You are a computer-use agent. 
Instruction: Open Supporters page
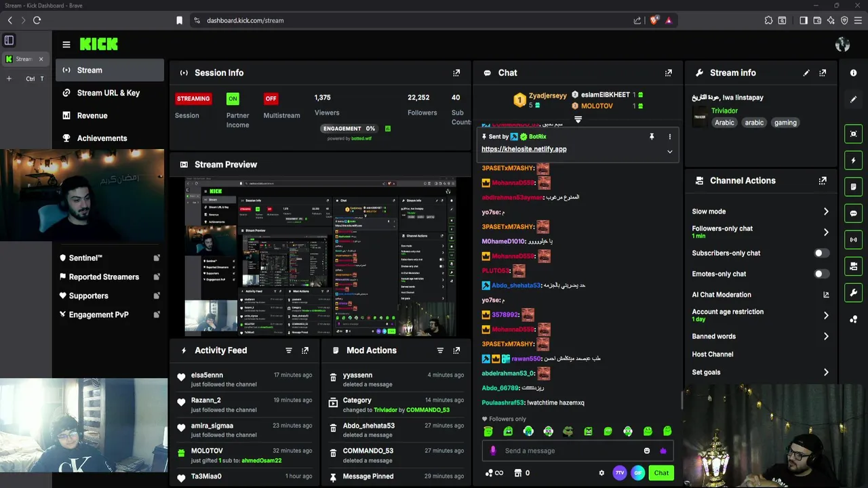click(x=110, y=296)
